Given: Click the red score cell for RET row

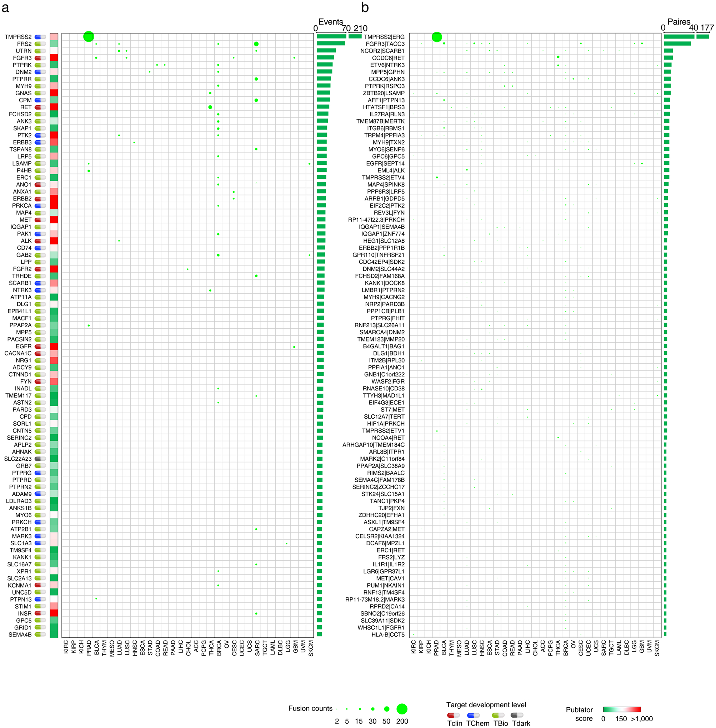Looking at the screenshot, I should click(x=54, y=107).
